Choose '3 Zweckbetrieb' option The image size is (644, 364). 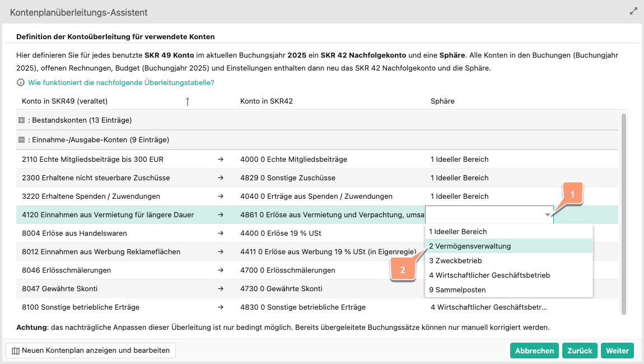click(509, 260)
